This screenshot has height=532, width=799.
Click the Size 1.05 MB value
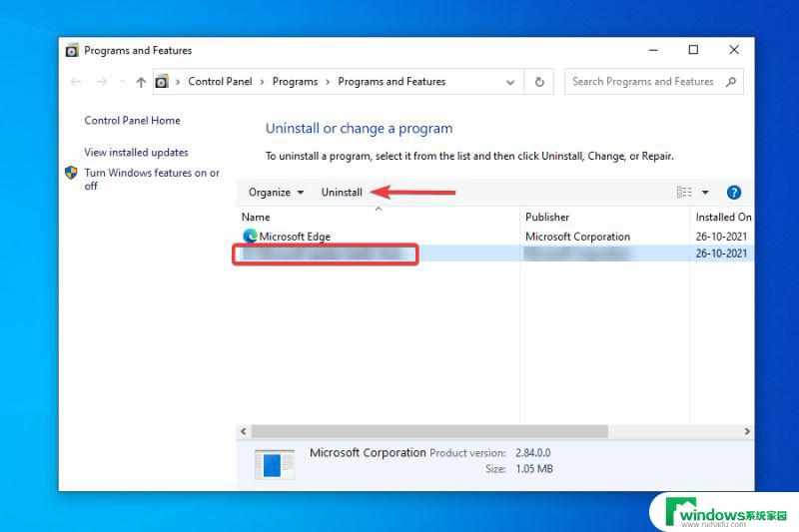click(x=534, y=469)
